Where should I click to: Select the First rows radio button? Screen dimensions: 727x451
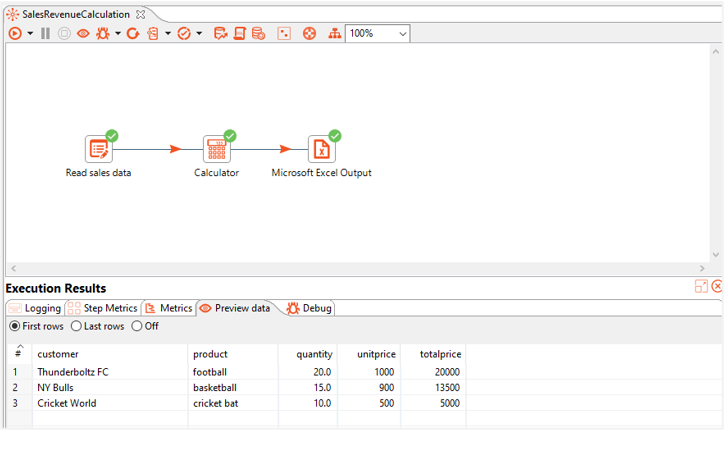pos(15,326)
